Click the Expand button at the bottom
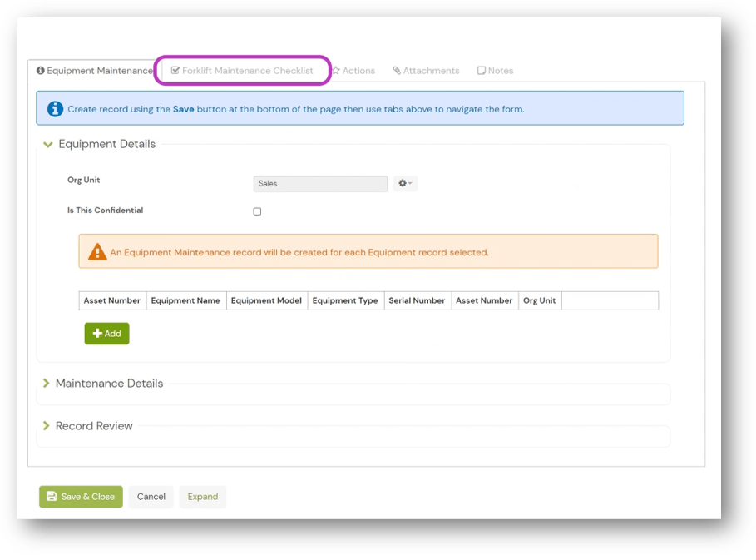Image resolution: width=756 pixels, height=560 pixels. pyautogui.click(x=202, y=497)
